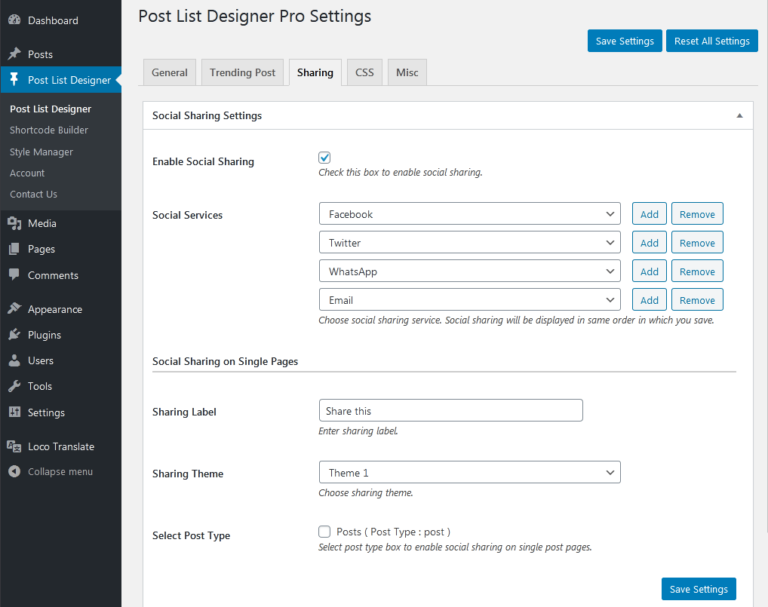
Task: Click the Collapse menu arrow icon
Action: [14, 471]
